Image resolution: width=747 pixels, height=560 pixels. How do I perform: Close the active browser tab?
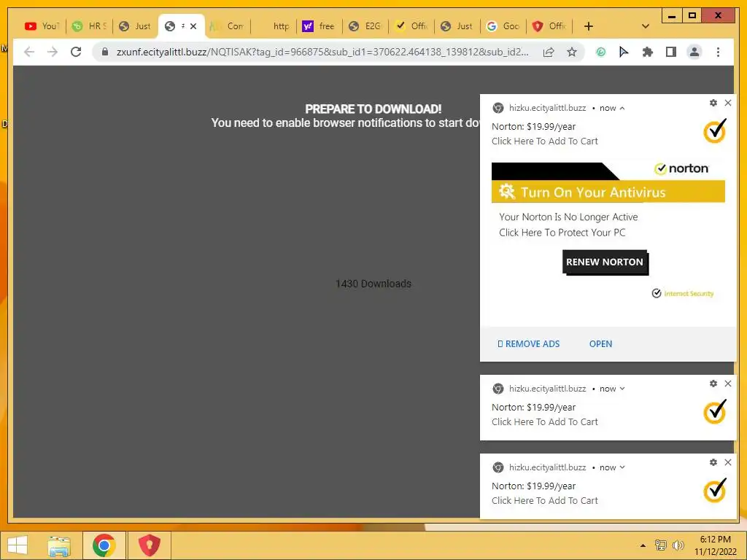(x=193, y=26)
